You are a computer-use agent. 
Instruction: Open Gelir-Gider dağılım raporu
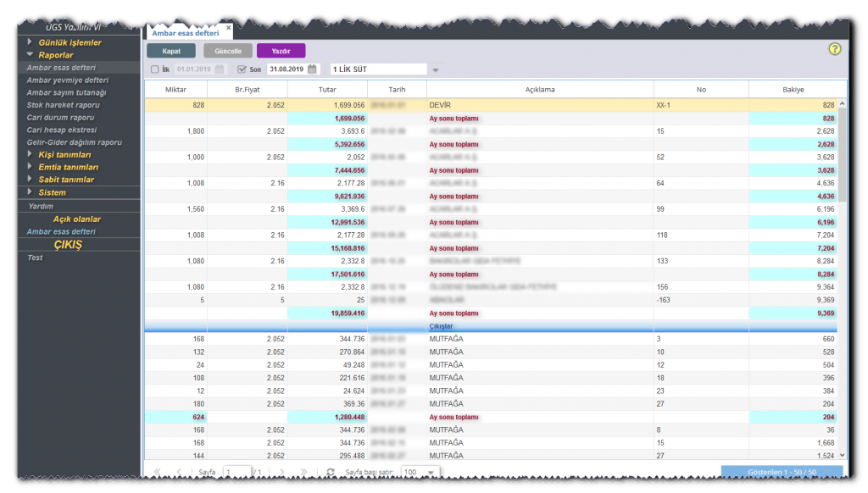click(75, 142)
